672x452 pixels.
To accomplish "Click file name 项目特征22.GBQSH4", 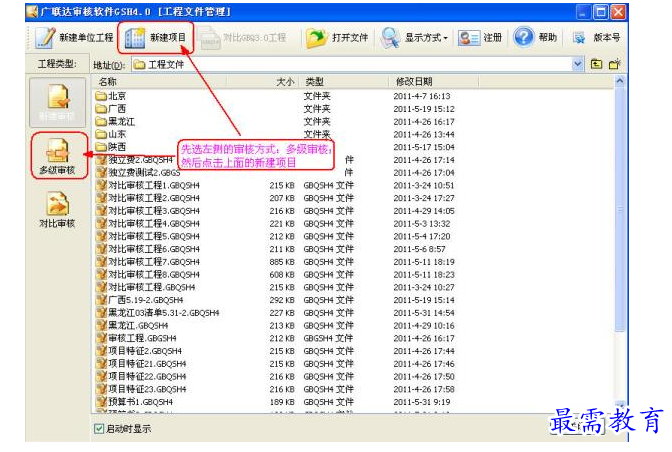I will click(x=147, y=376).
